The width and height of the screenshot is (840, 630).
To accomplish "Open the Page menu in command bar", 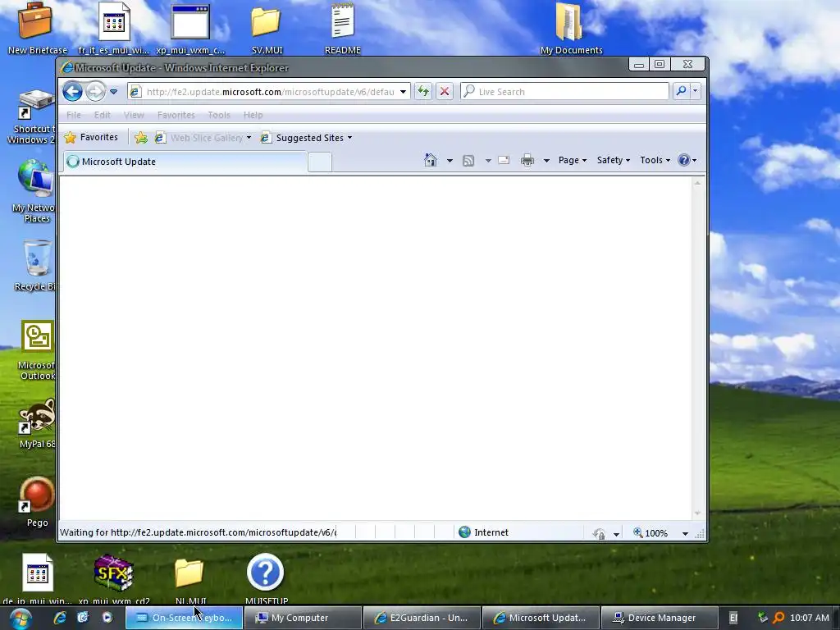I will pos(572,160).
